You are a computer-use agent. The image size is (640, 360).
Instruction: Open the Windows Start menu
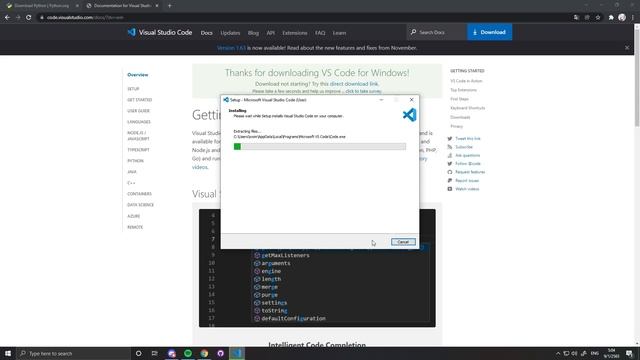8,353
